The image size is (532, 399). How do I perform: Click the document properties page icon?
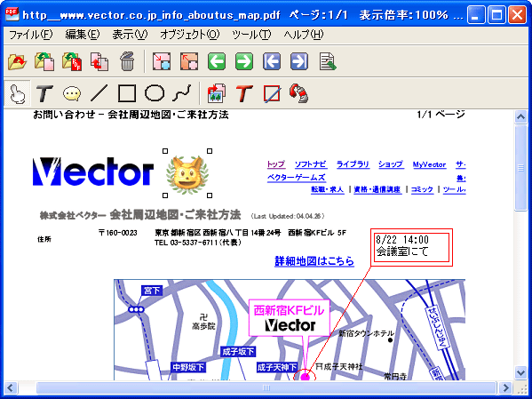328,61
